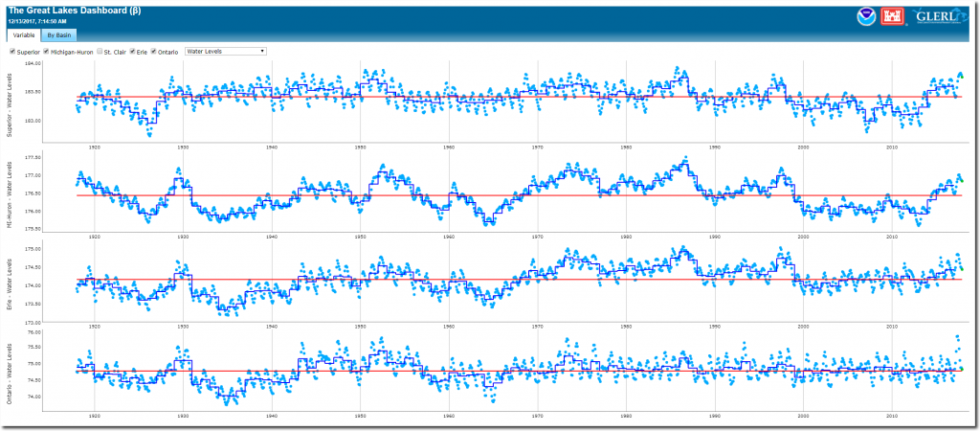
Task: Click the green latest-value marker on Superior chart
Action: coord(962,77)
